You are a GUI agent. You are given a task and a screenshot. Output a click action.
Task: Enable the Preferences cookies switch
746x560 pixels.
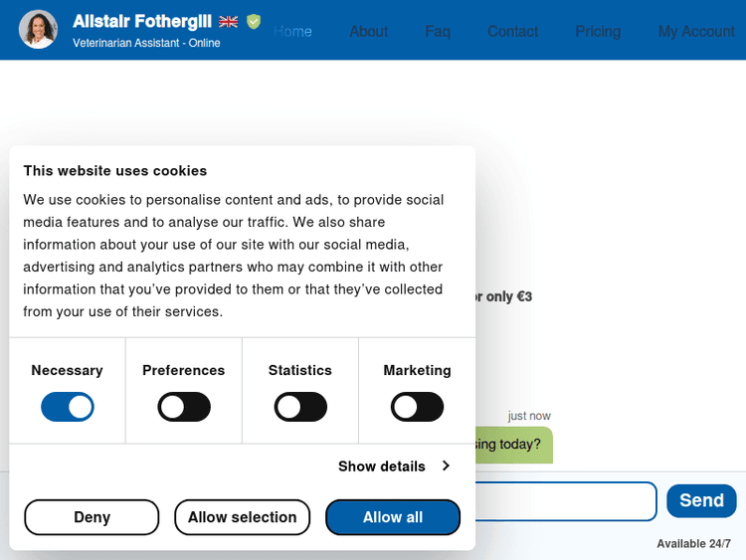tap(184, 407)
